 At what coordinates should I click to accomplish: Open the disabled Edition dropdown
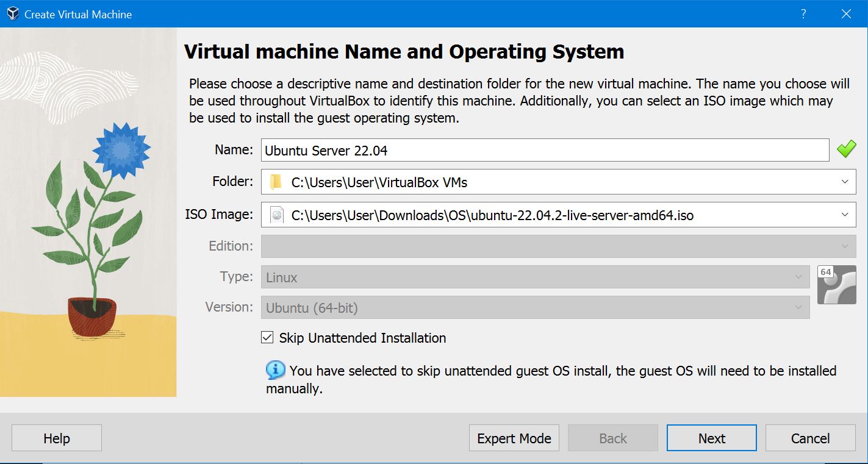point(559,246)
